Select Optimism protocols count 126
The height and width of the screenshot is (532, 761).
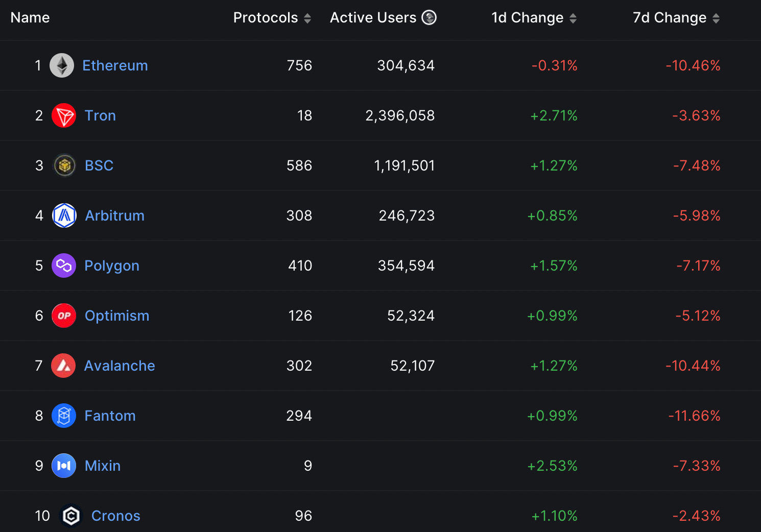click(x=300, y=316)
